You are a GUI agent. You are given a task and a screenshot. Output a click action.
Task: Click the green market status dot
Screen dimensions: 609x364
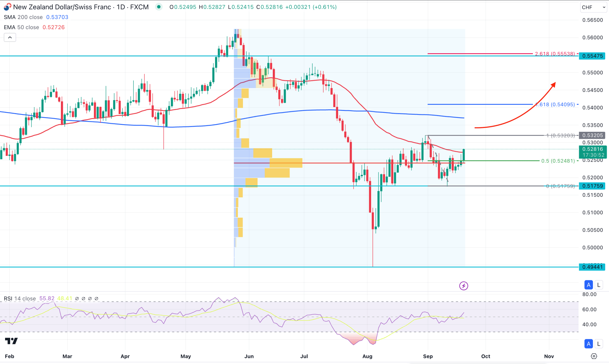pos(159,7)
